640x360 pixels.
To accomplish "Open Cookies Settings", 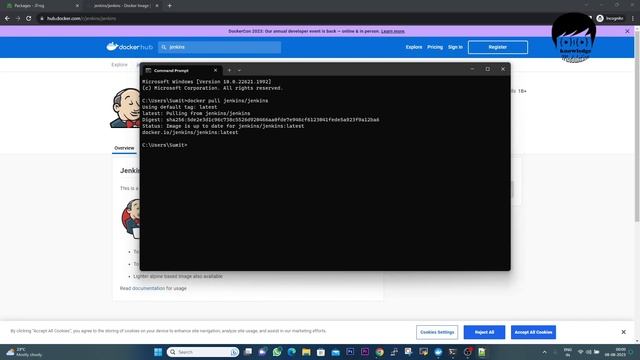I will [437, 332].
